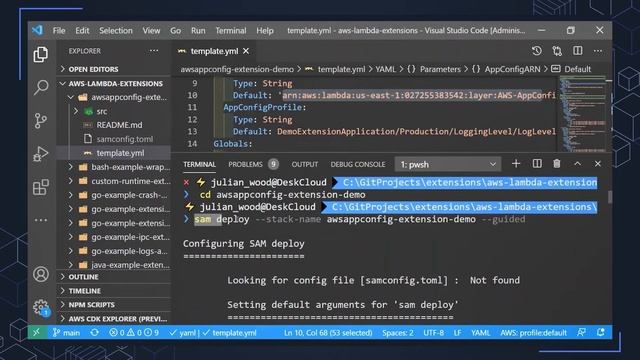640x360 pixels.
Task: Maximize the terminal panel size
Action: coord(578,164)
